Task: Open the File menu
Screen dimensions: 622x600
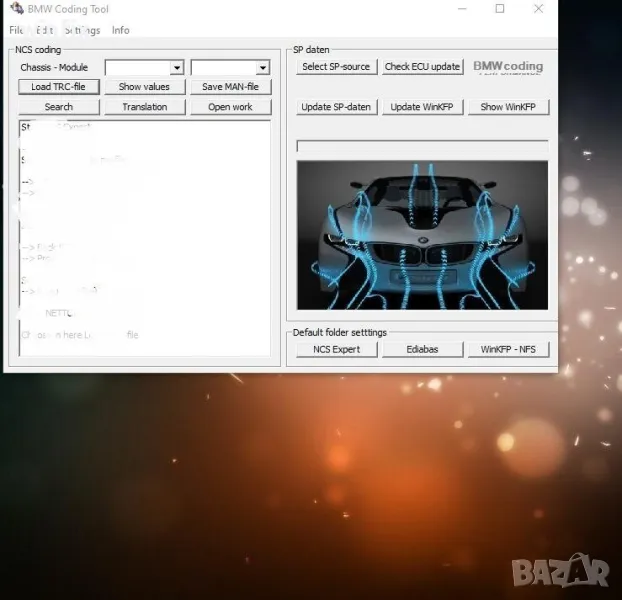Action: click(x=16, y=30)
